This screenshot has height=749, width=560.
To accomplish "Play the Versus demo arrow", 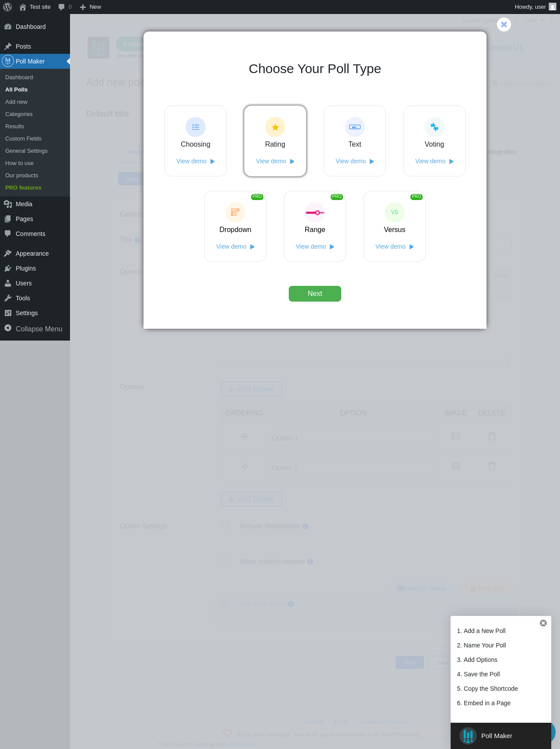I will [x=412, y=247].
